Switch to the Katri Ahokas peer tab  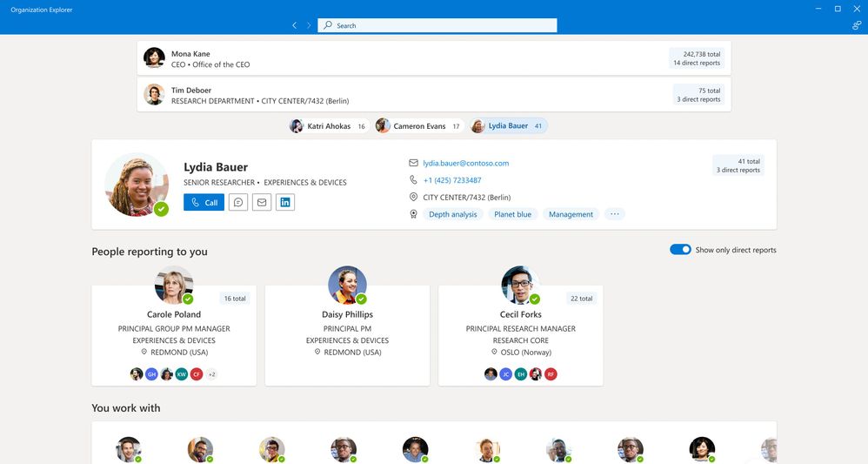tap(329, 126)
